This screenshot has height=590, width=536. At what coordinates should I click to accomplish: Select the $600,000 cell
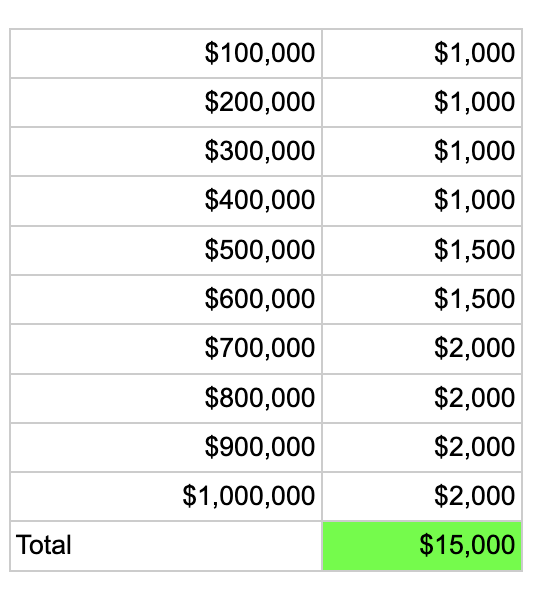[166, 300]
